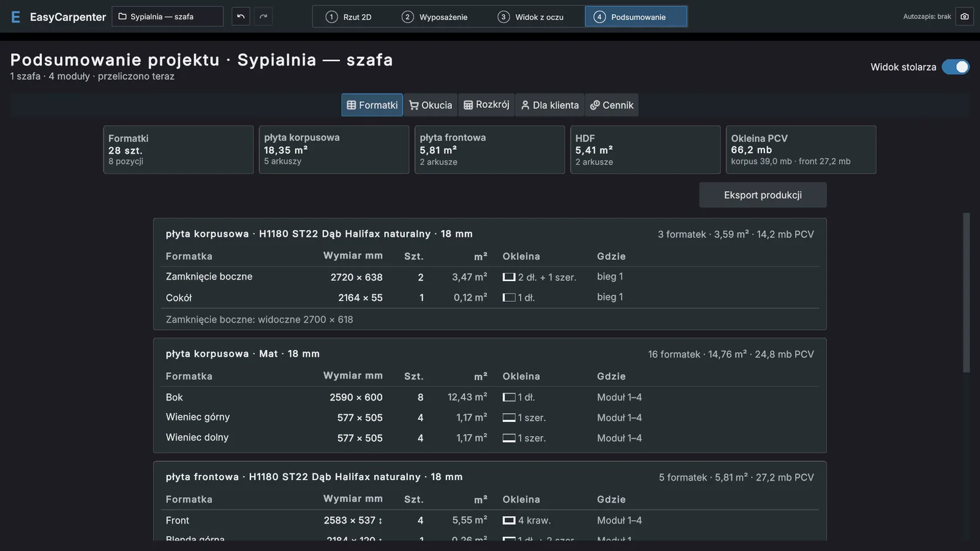Image resolution: width=980 pixels, height=551 pixels.
Task: Open the Rozkrój tab
Action: [486, 105]
